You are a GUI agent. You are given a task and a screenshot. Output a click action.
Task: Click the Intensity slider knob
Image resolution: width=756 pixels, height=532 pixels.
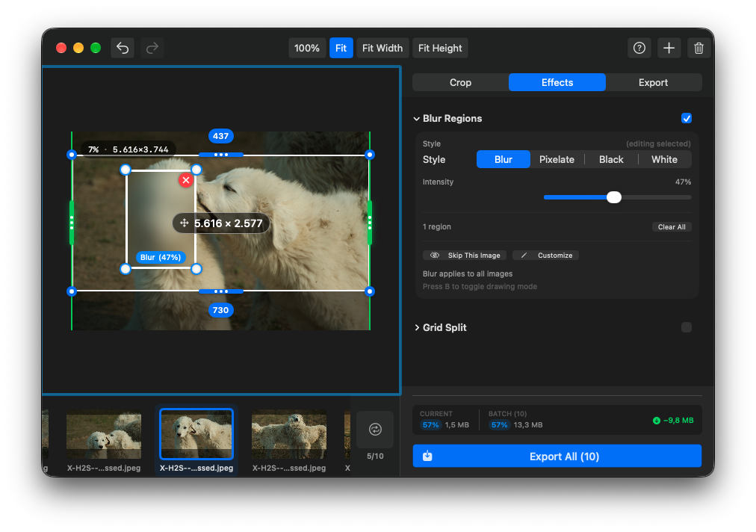(x=614, y=197)
